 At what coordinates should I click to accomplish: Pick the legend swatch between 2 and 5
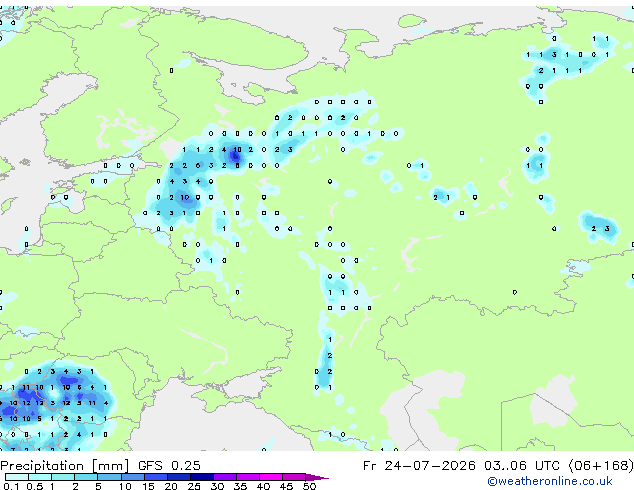(x=86, y=477)
